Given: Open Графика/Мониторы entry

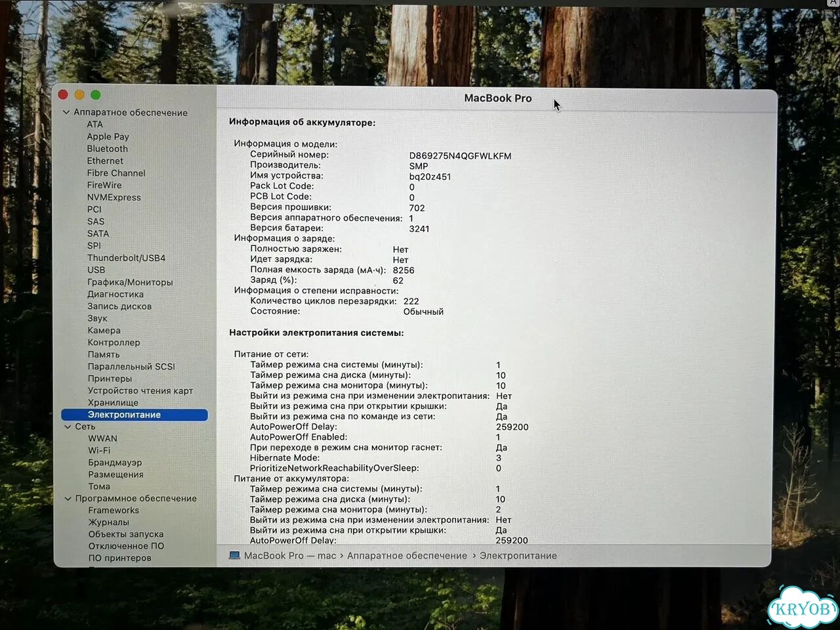Looking at the screenshot, I should pyautogui.click(x=131, y=282).
